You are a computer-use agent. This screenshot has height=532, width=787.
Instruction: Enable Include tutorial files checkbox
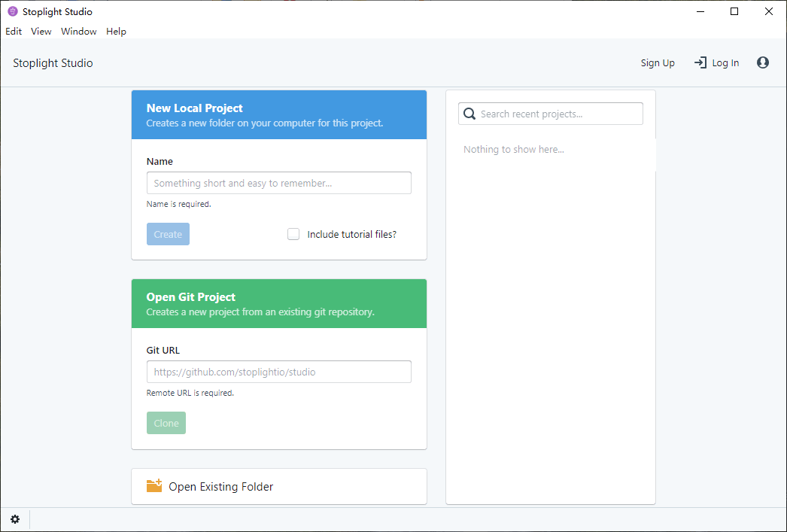pos(293,234)
